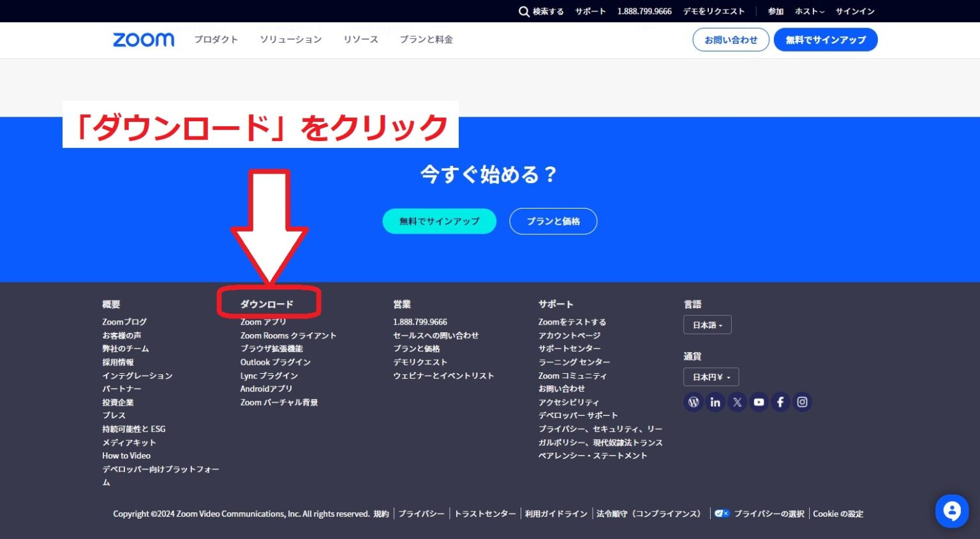980x539 pixels.
Task: Click the search icon in the top bar
Action: (523, 11)
